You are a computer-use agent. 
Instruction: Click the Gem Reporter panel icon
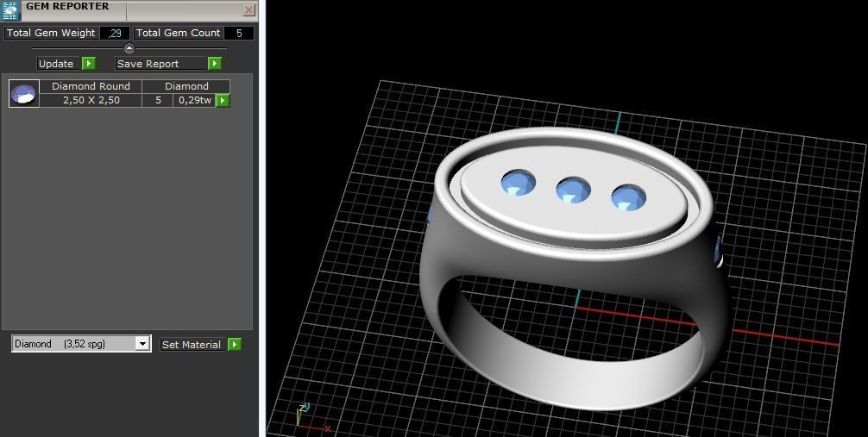tap(11, 10)
